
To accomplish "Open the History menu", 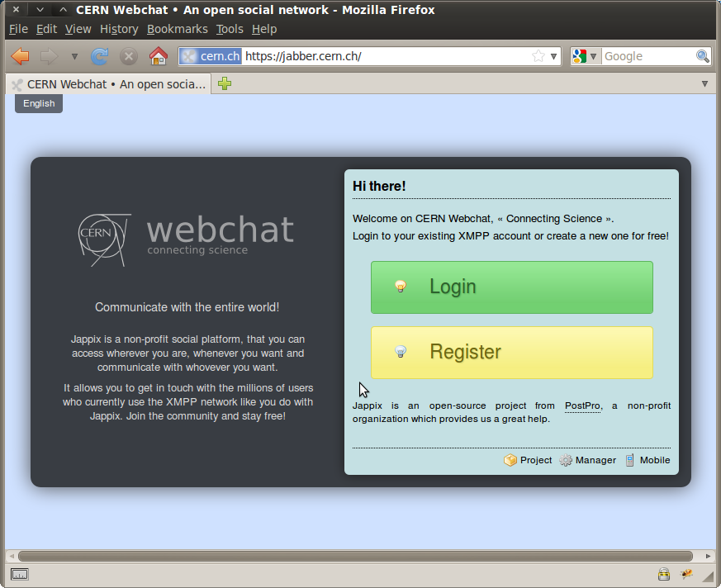I will (119, 29).
